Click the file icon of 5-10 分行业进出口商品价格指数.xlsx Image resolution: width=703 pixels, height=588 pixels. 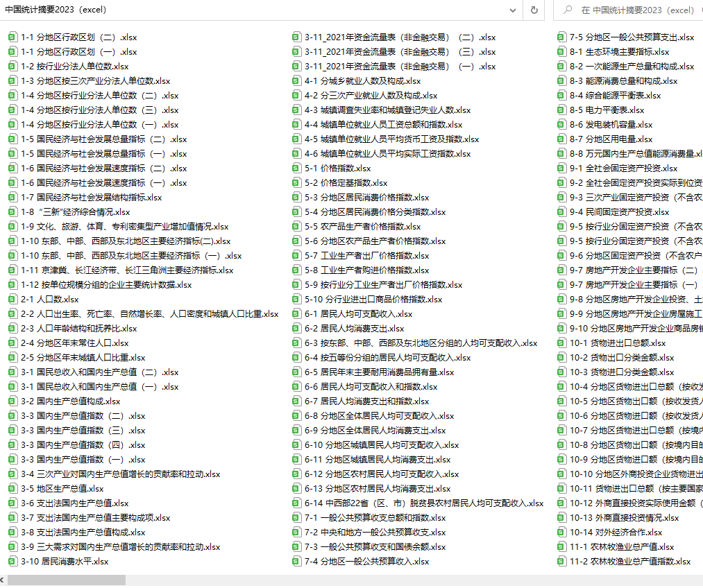coord(296,299)
